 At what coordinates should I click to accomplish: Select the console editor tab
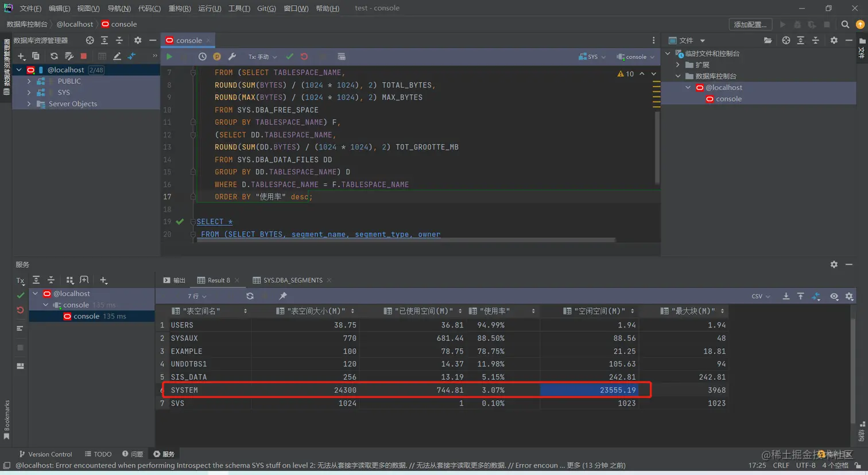[x=188, y=40]
